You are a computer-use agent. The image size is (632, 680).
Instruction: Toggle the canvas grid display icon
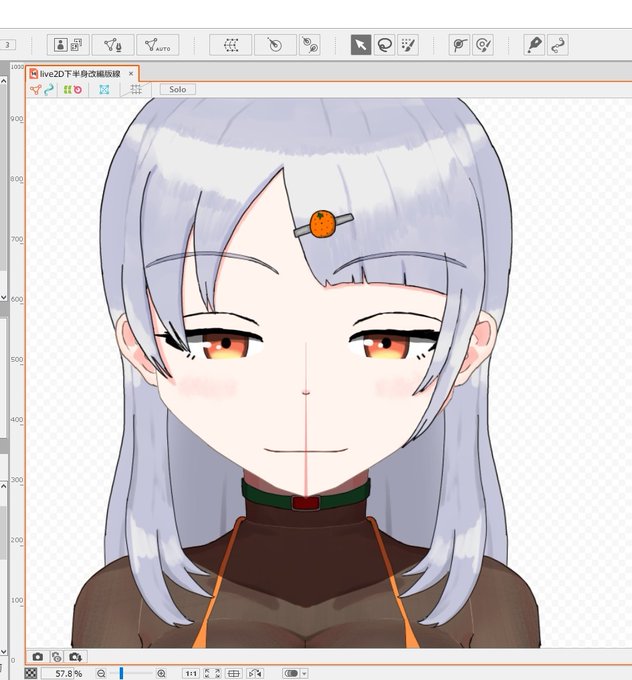pyautogui.click(x=136, y=89)
